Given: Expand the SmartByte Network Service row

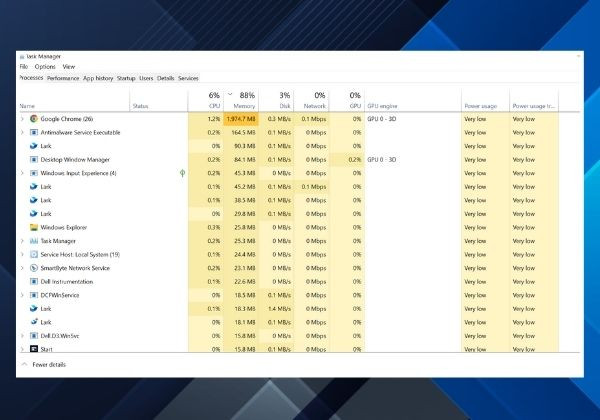Looking at the screenshot, I should click(x=22, y=268).
